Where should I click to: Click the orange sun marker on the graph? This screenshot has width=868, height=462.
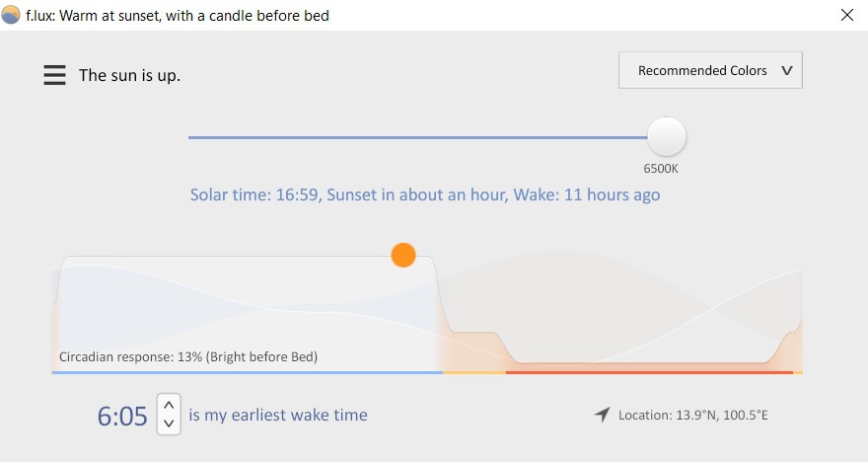403,255
